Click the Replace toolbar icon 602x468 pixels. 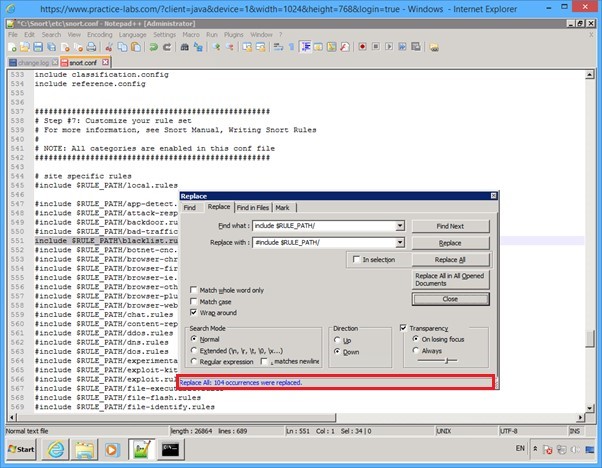[x=198, y=47]
